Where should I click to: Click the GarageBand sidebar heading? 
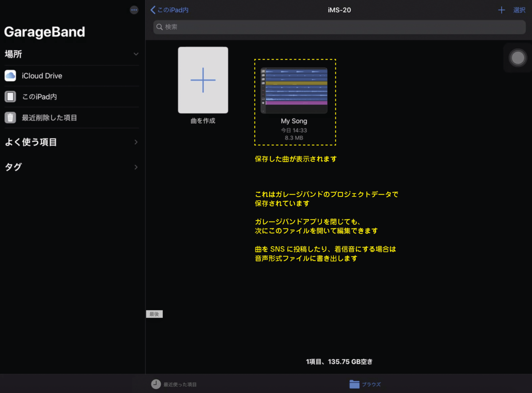click(x=44, y=32)
